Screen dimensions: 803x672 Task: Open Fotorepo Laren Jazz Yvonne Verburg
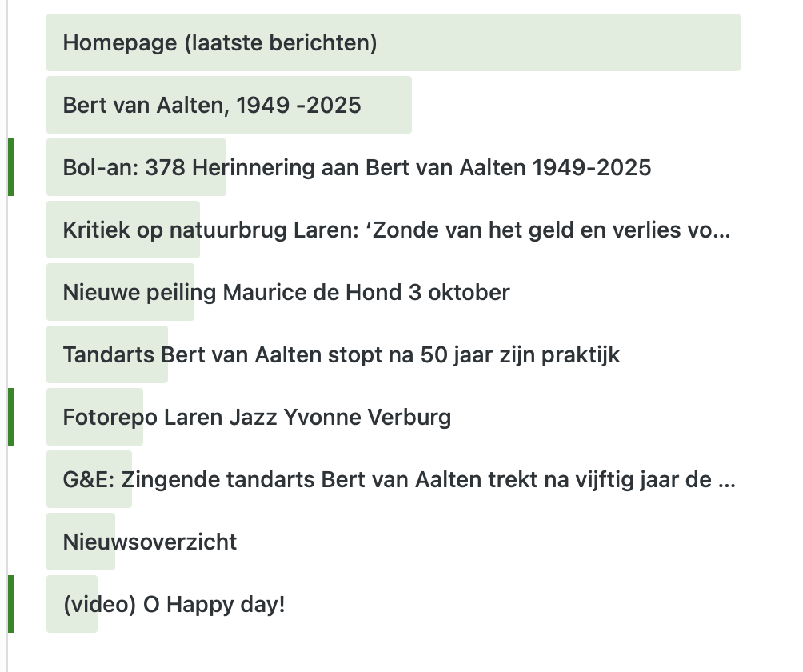click(x=257, y=417)
